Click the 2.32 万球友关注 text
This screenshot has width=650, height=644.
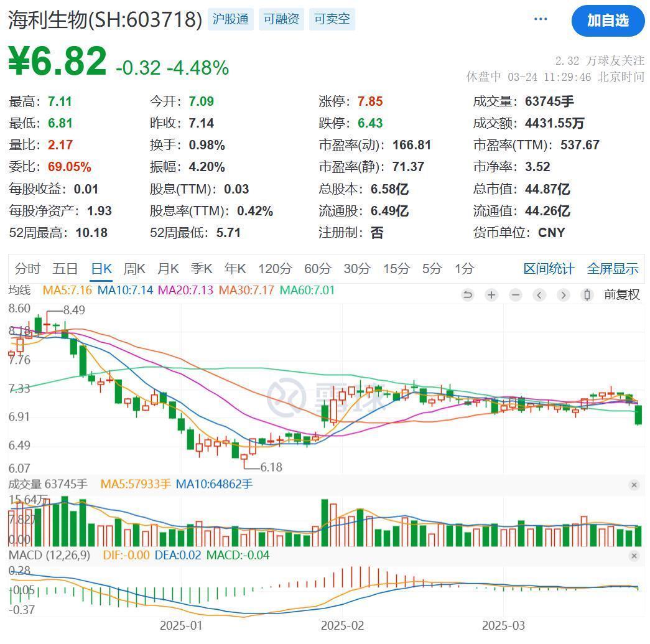point(600,61)
